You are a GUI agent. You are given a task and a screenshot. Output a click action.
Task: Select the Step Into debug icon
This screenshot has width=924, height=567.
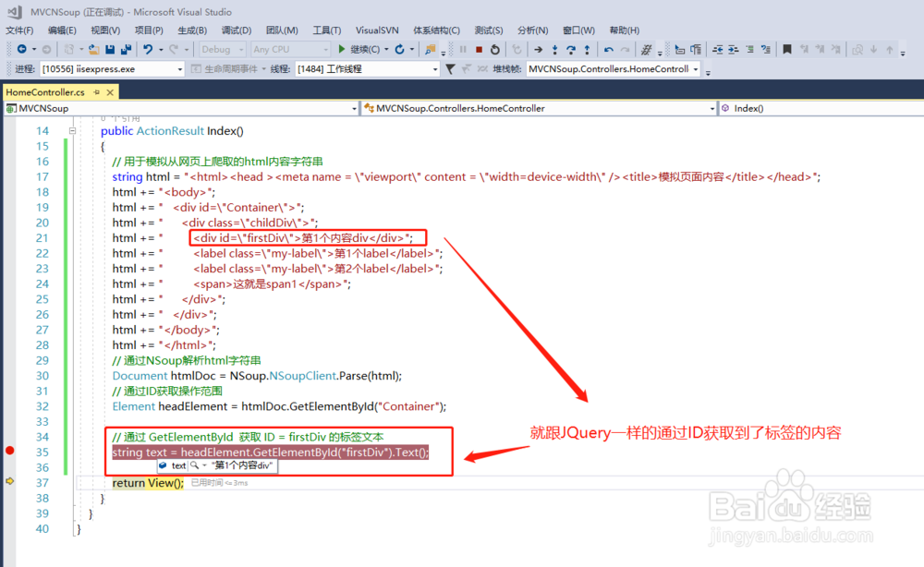[x=554, y=49]
